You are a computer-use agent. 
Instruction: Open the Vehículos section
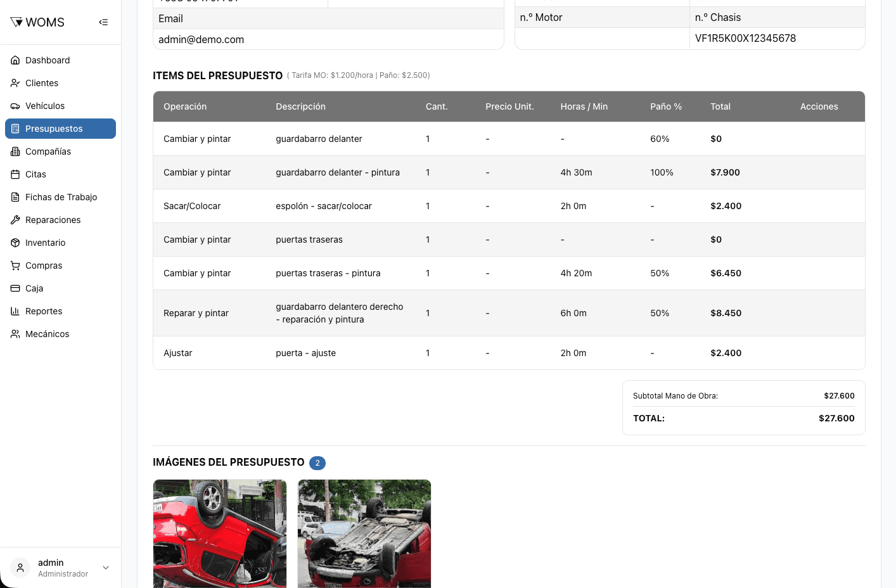click(60, 106)
